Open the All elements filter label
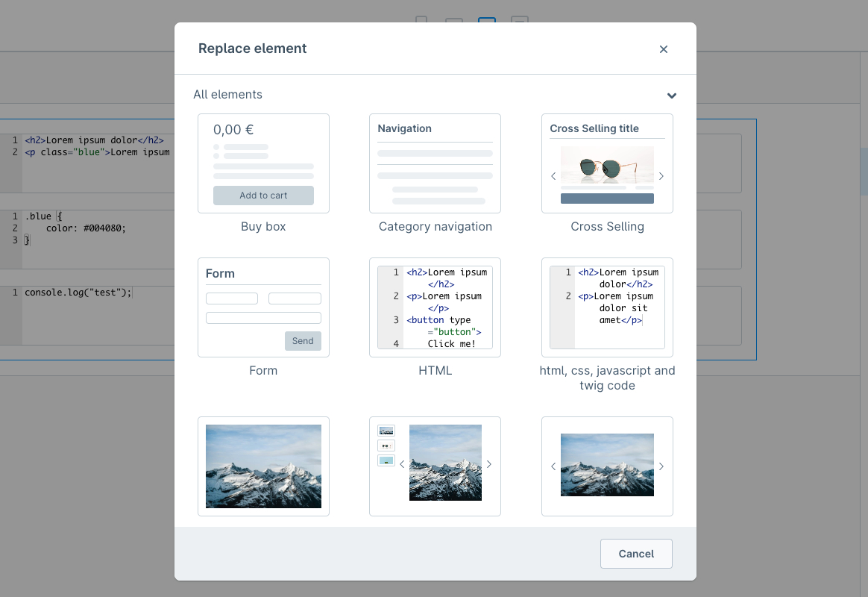 [x=228, y=95]
